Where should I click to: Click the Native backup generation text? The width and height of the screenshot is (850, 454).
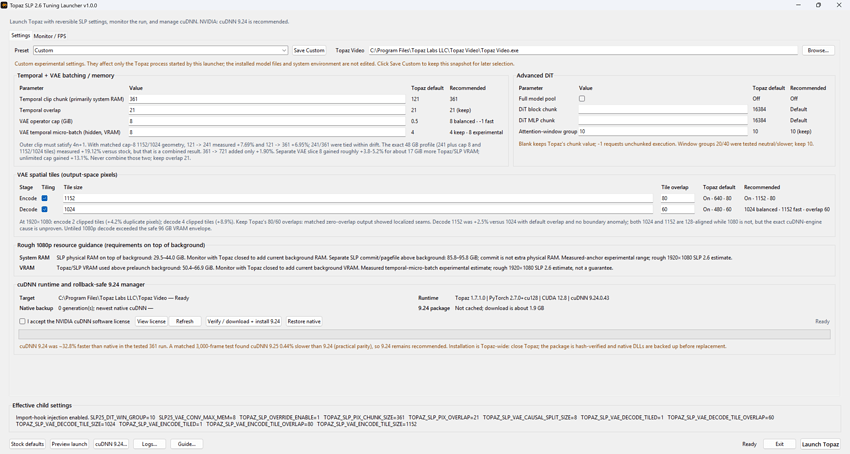click(106, 308)
